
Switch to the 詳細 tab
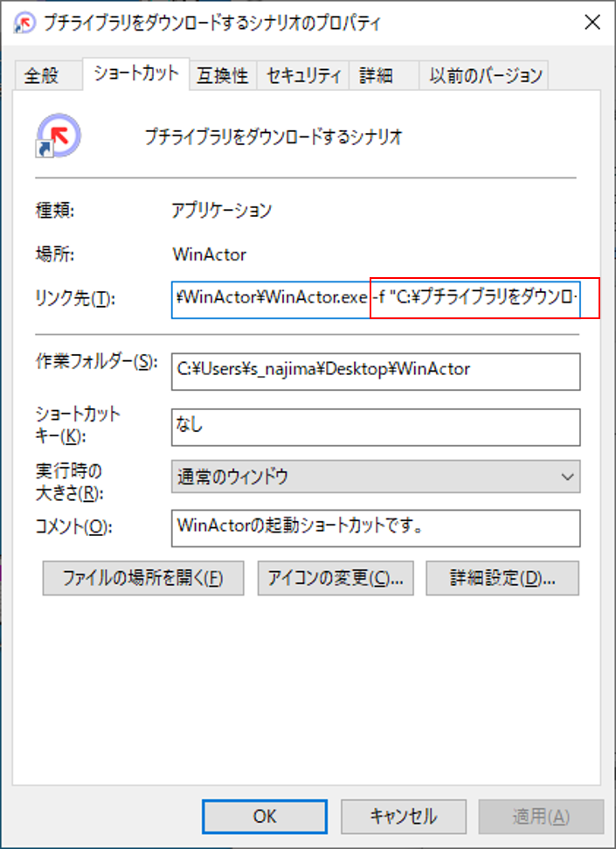pyautogui.click(x=384, y=75)
